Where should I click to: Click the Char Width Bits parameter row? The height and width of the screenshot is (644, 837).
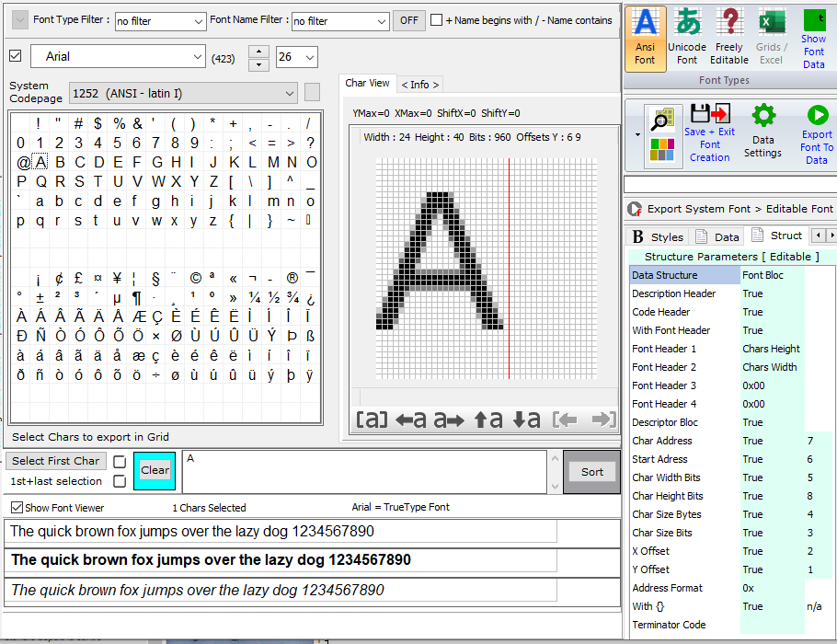tap(730, 477)
